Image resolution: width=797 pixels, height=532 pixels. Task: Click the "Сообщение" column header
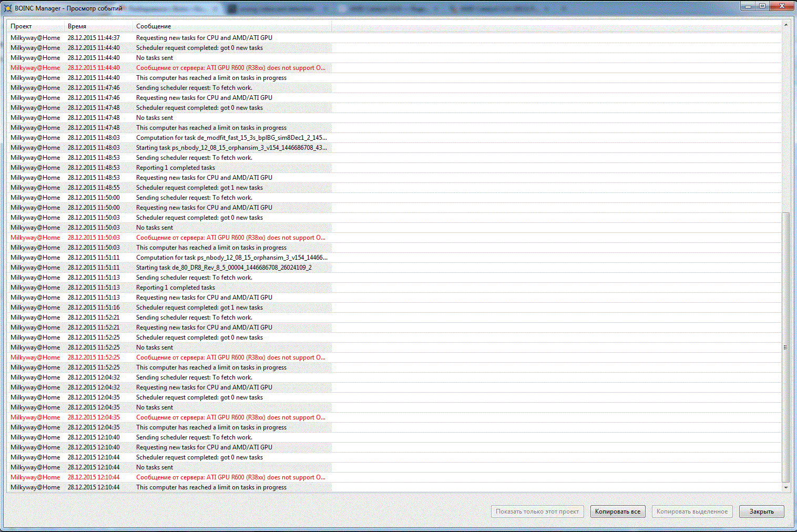(232, 26)
